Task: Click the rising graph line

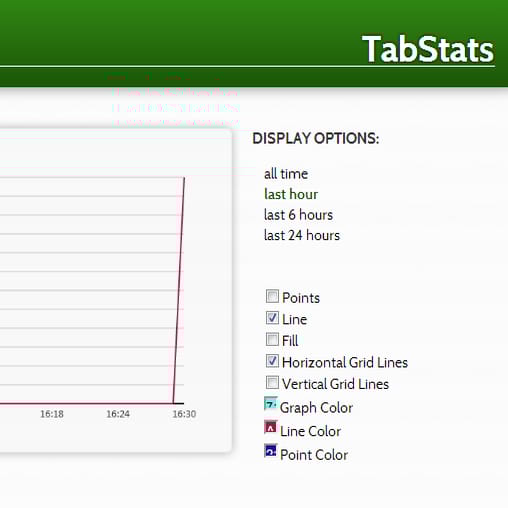Action: point(179,290)
